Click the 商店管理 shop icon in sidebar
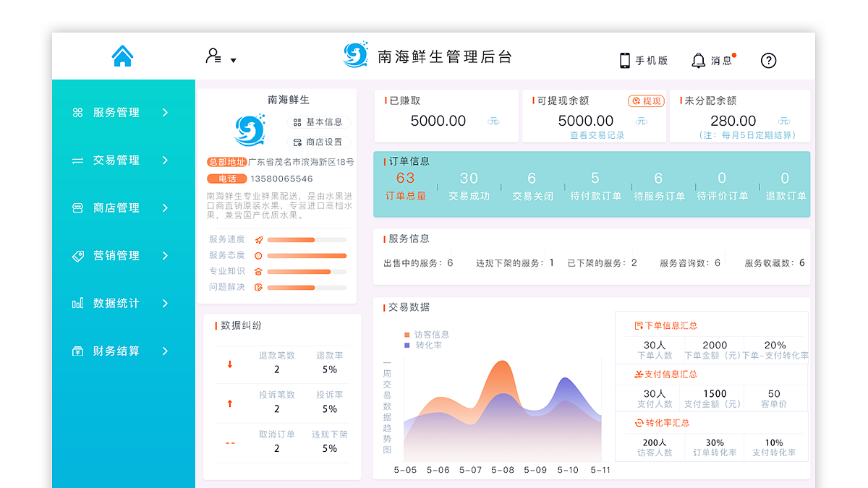 pyautogui.click(x=77, y=207)
